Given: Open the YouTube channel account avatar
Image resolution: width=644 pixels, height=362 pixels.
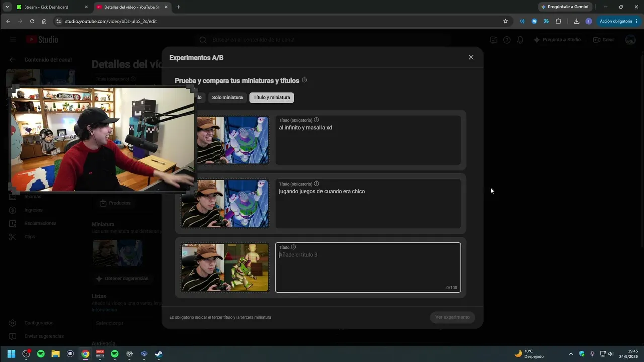Looking at the screenshot, I should point(630,40).
